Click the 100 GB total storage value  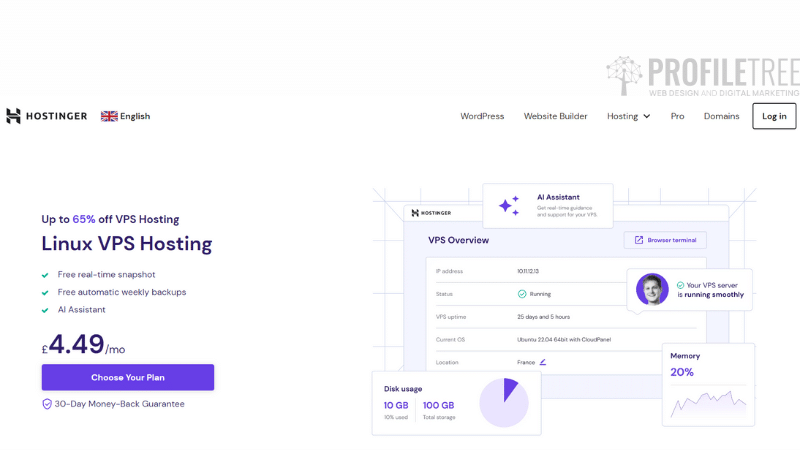pos(438,405)
